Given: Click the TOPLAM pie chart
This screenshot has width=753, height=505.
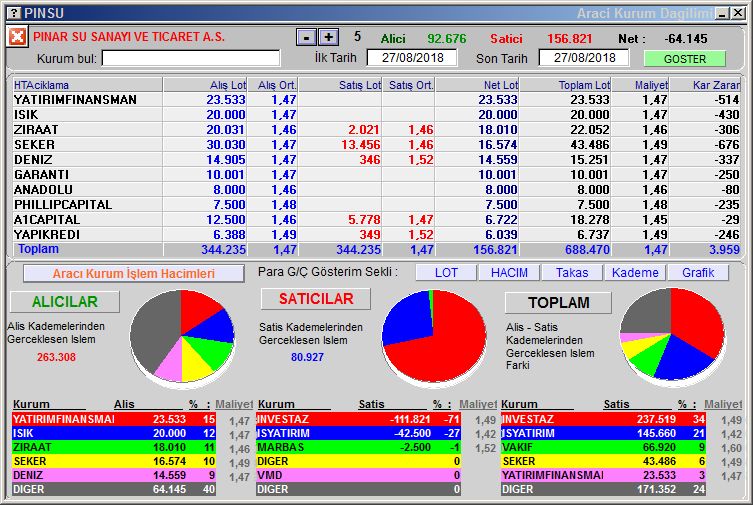Looking at the screenshot, I should [x=672, y=335].
